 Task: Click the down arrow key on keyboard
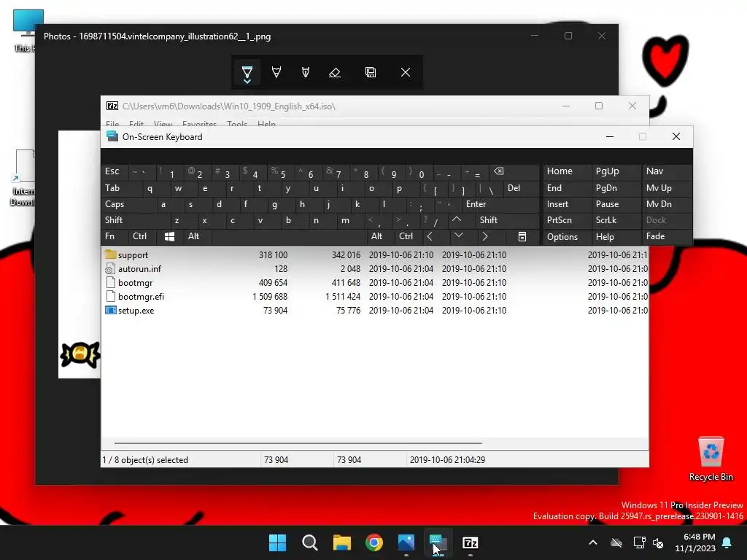pos(463,236)
